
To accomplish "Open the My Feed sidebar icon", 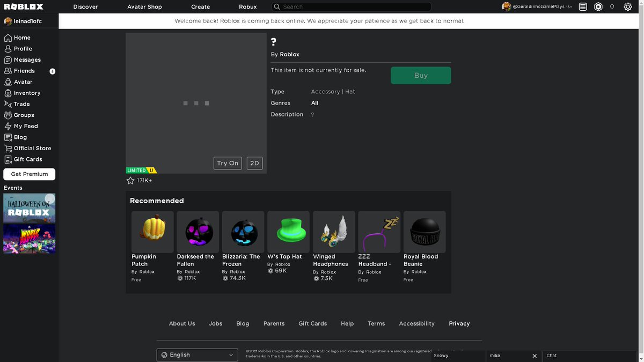I will pos(8,127).
